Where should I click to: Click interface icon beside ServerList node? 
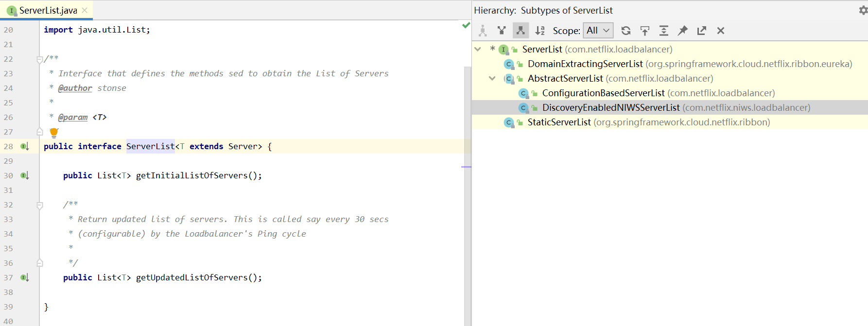click(x=503, y=50)
